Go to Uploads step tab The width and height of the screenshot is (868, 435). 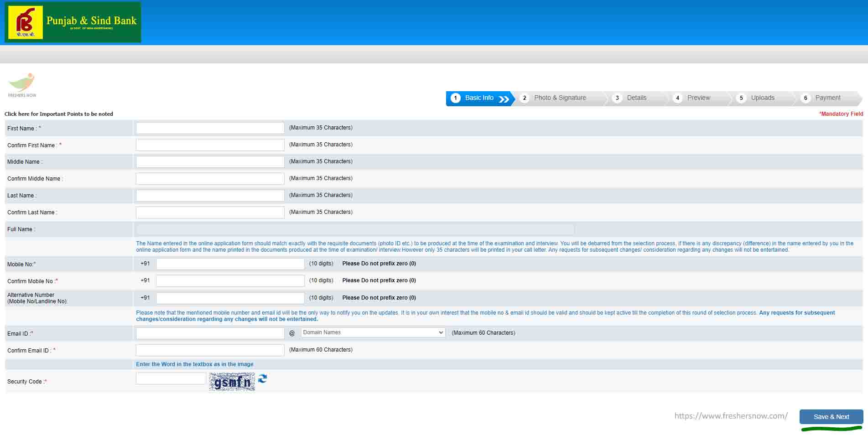coord(763,98)
